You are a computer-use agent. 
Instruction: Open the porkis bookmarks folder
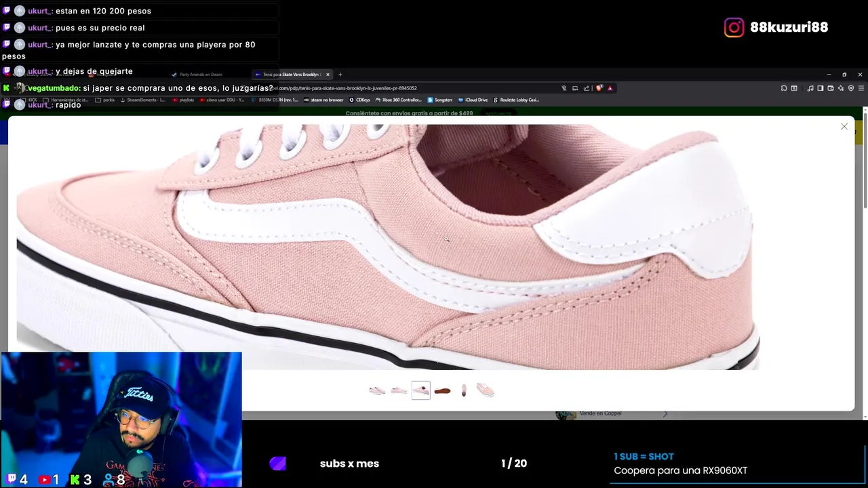click(104, 100)
